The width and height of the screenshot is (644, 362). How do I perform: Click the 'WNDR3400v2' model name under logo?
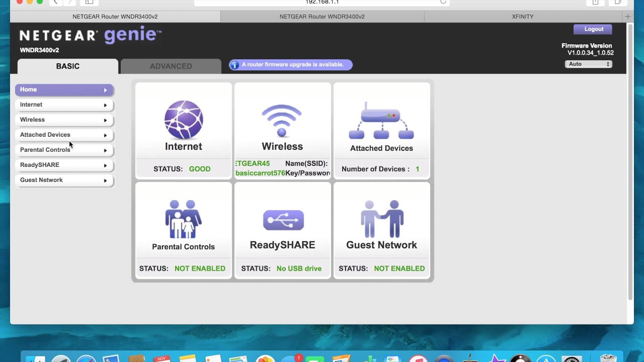tap(39, 50)
